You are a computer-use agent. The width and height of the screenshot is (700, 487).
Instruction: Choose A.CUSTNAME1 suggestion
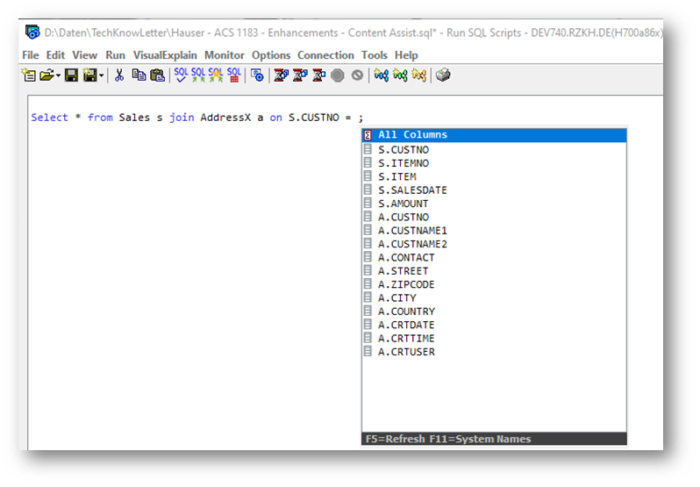pyautogui.click(x=494, y=230)
